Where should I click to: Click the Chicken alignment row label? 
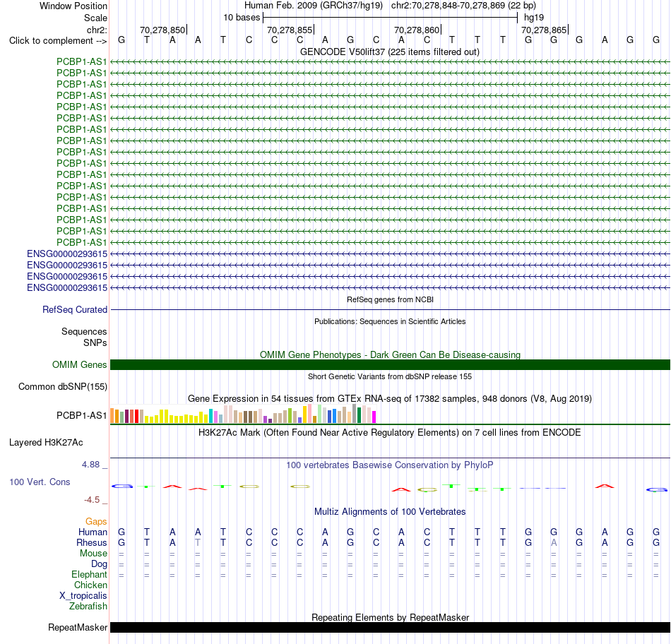(x=90, y=585)
